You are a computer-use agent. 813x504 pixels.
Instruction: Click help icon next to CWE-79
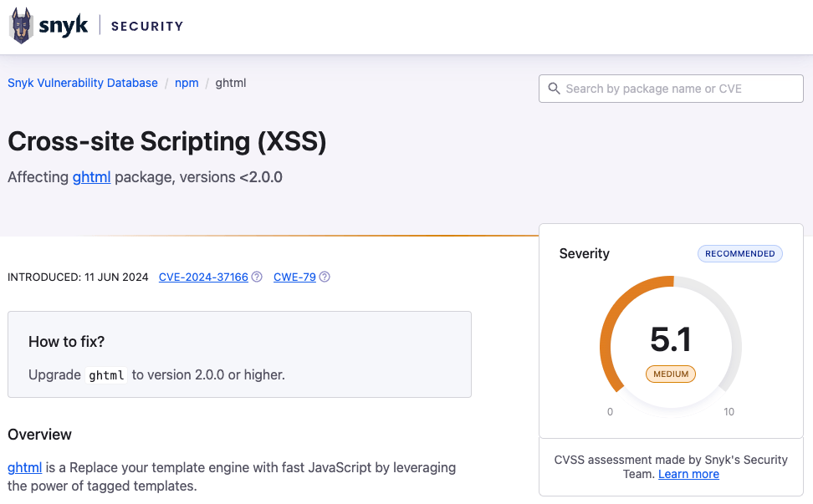[x=325, y=277]
